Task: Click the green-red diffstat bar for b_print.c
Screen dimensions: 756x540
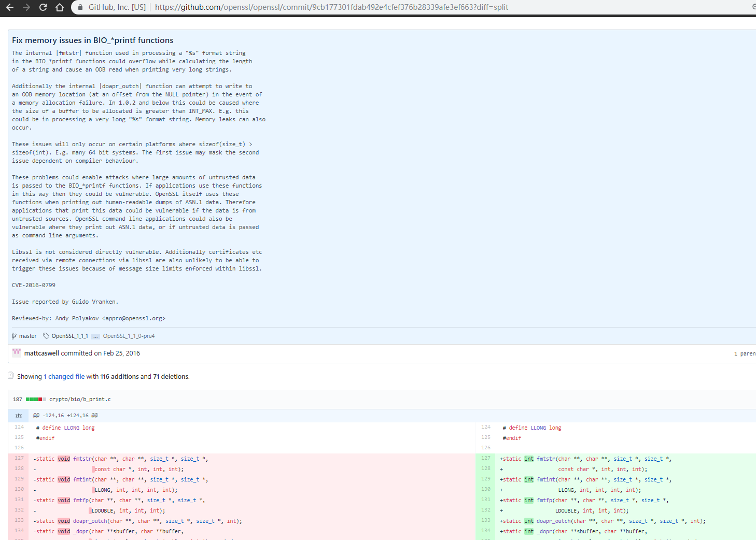Action: (x=36, y=399)
